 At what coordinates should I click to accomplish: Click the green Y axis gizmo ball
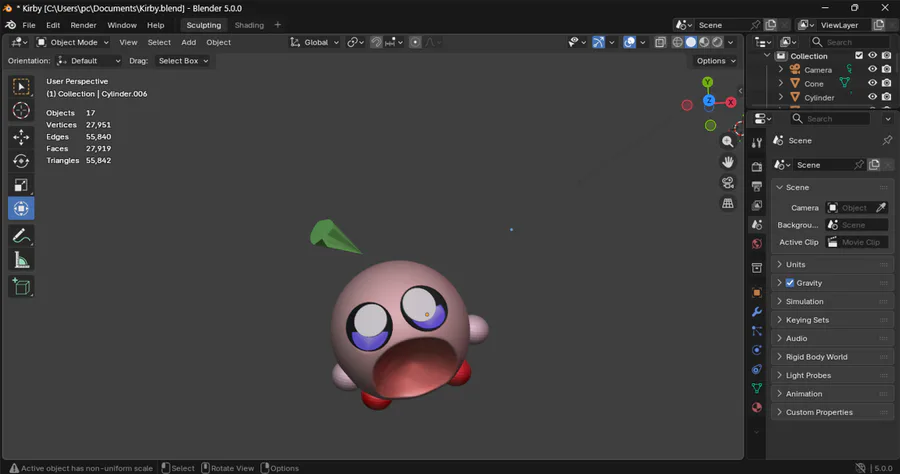pyautogui.click(x=708, y=82)
